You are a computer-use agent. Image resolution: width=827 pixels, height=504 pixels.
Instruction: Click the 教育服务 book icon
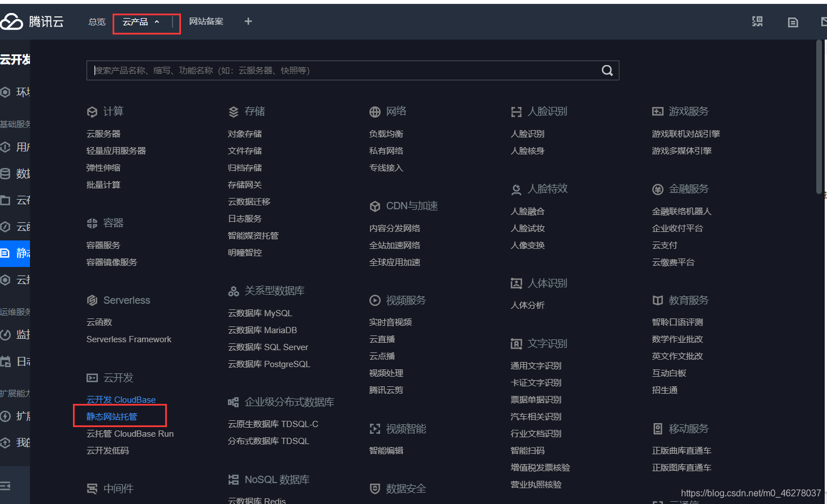coord(657,300)
